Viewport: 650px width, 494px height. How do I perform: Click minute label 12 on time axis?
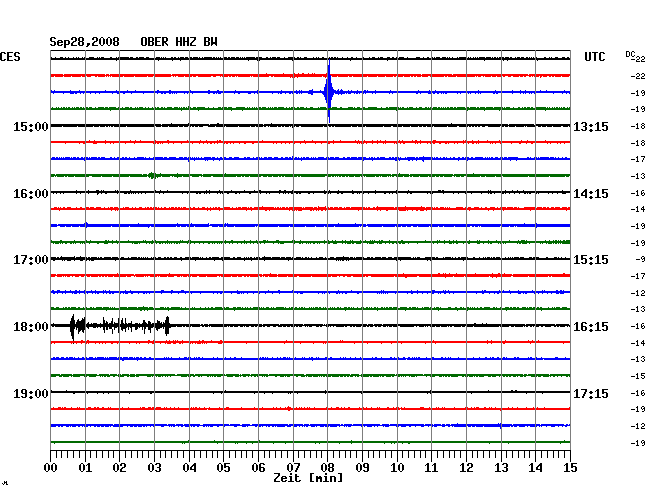coord(466,467)
